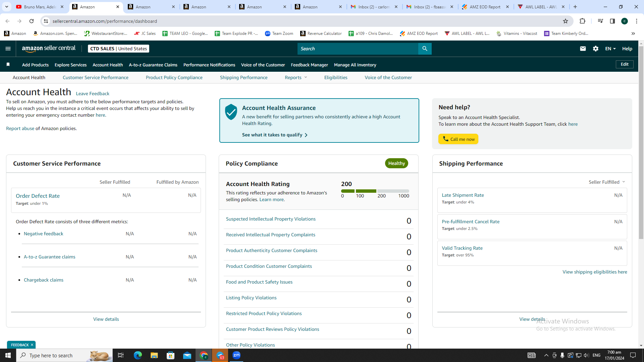644x362 pixels.
Task: Close the FEEDBACK tab widget
Action: tap(32, 345)
